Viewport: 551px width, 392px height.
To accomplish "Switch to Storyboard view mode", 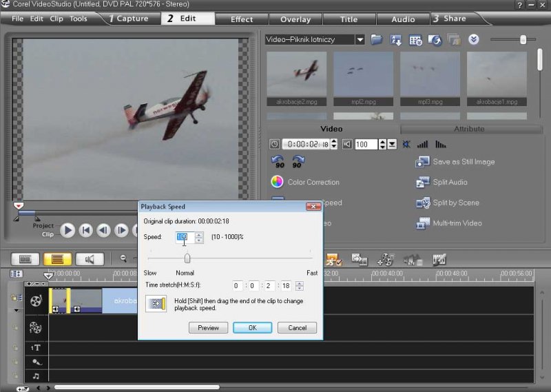I will [25, 259].
